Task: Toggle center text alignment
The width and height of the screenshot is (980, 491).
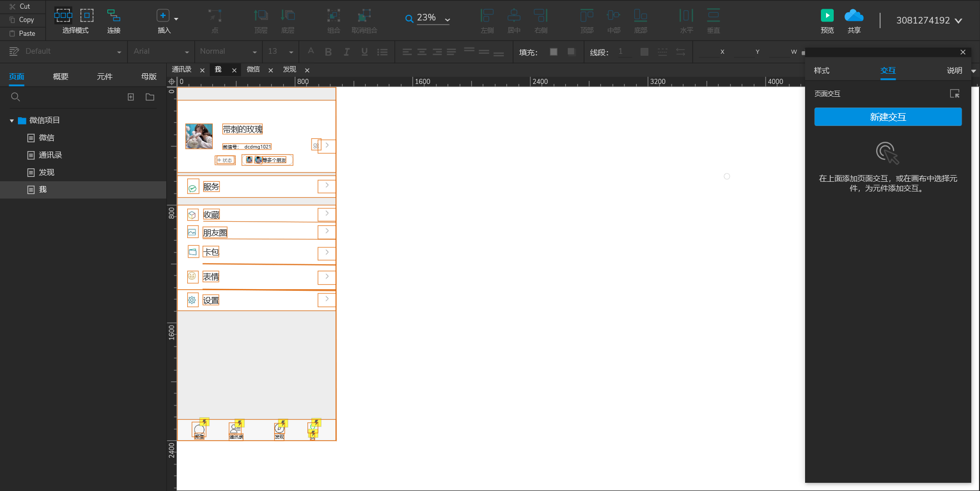Action: click(422, 52)
